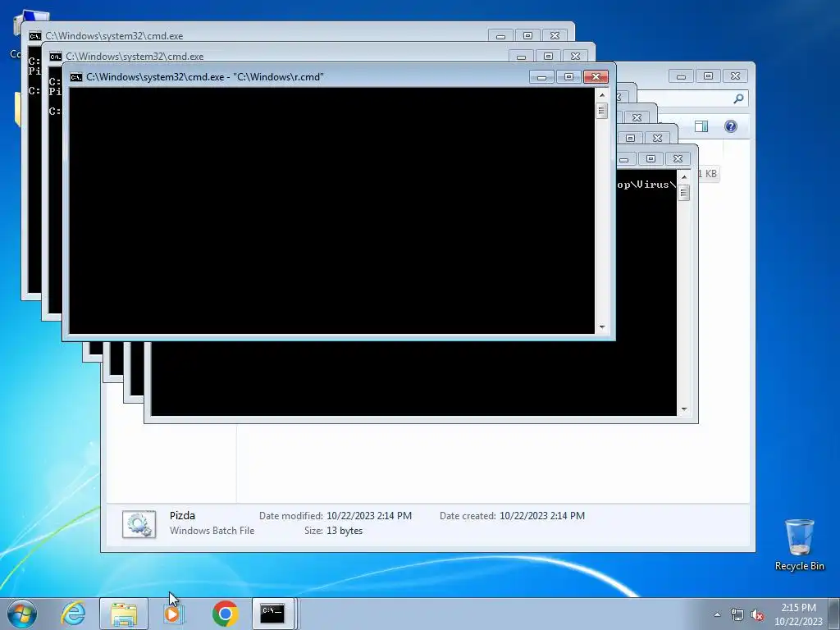This screenshot has width=840, height=630.
Task: Open Windows Explorer taskbar icon
Action: (124, 614)
